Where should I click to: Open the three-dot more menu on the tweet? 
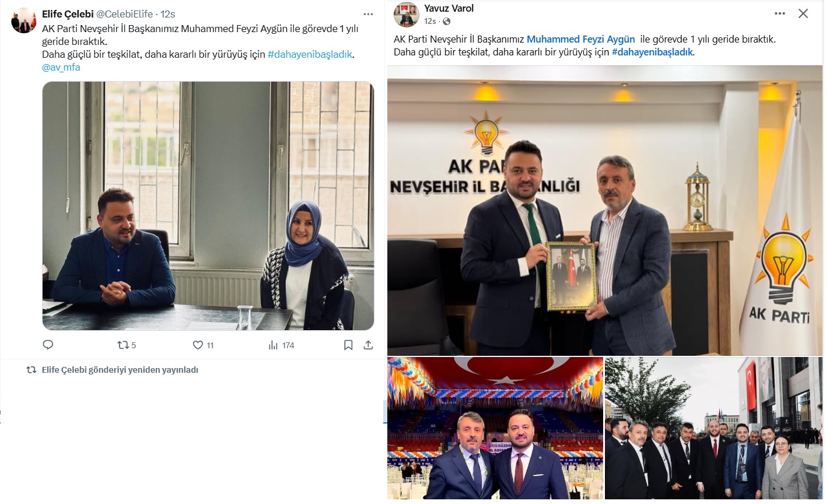tap(368, 14)
